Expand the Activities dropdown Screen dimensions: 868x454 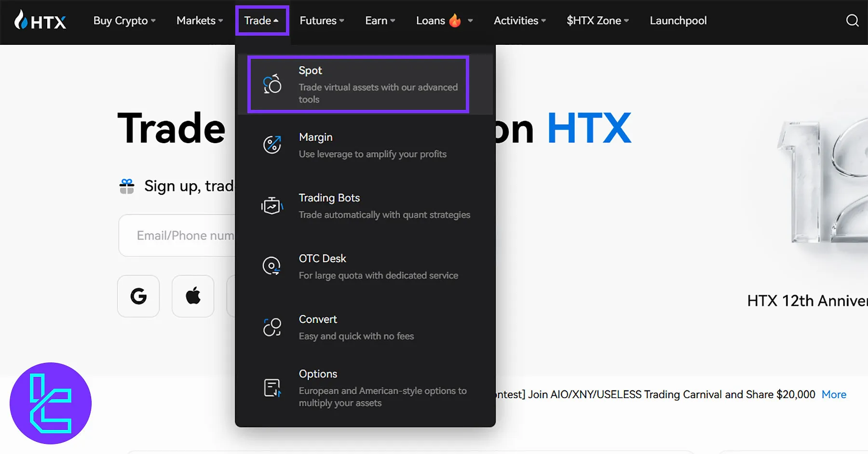520,21
